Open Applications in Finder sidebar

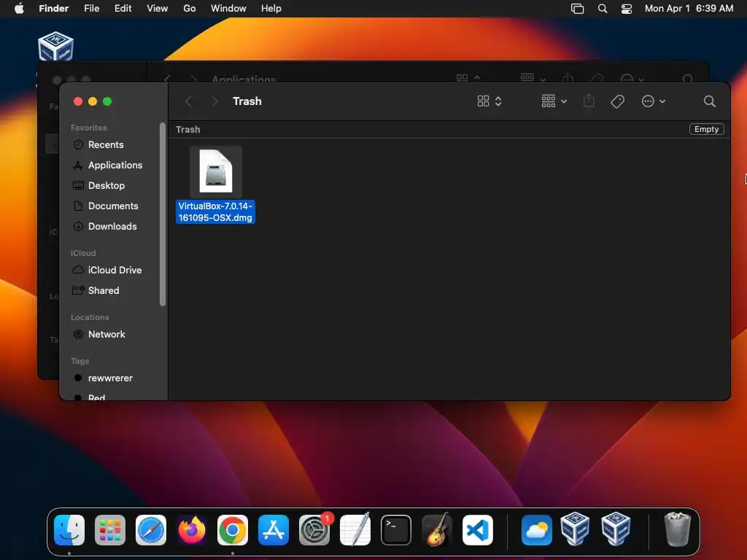click(115, 166)
